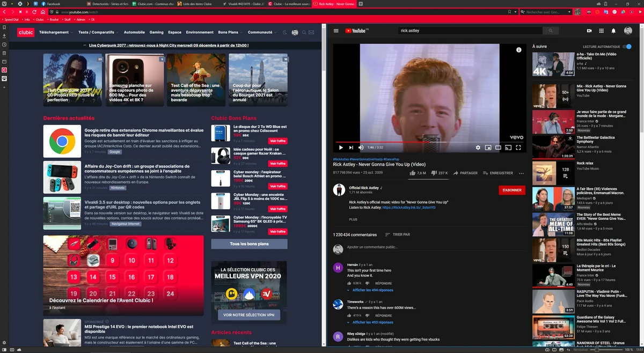Open the video player settings gear

click(478, 147)
